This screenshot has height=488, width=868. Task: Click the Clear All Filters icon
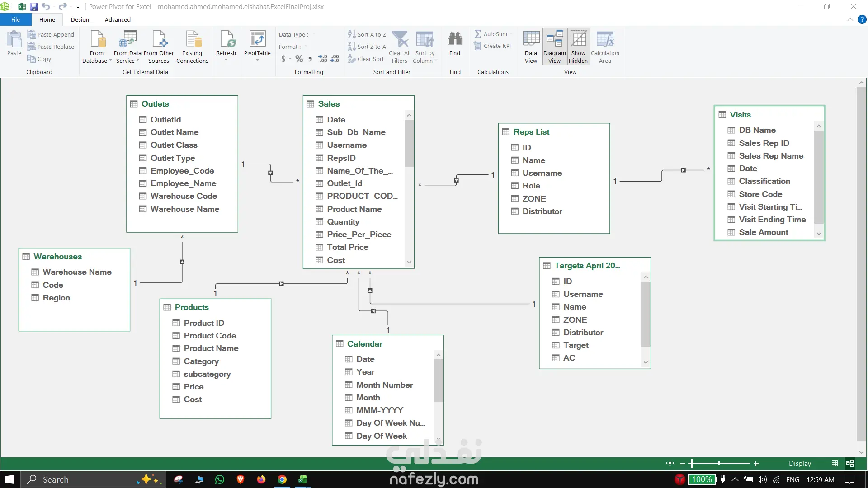point(400,40)
